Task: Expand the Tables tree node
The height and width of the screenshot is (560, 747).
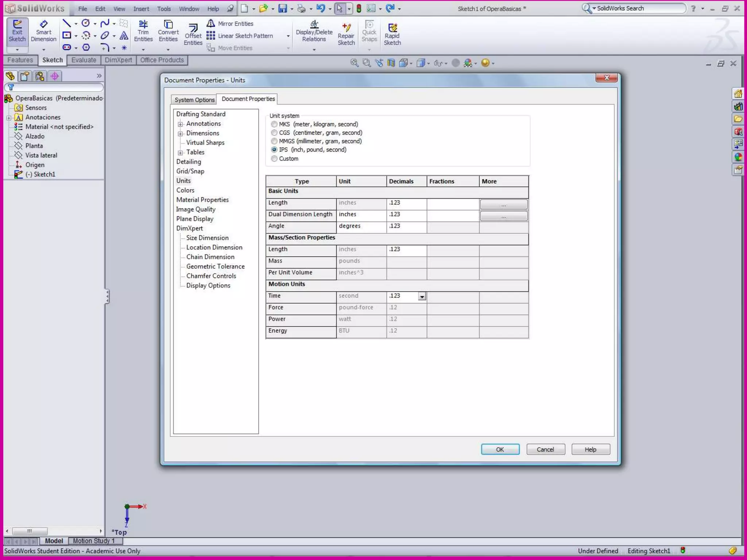Action: [180, 152]
